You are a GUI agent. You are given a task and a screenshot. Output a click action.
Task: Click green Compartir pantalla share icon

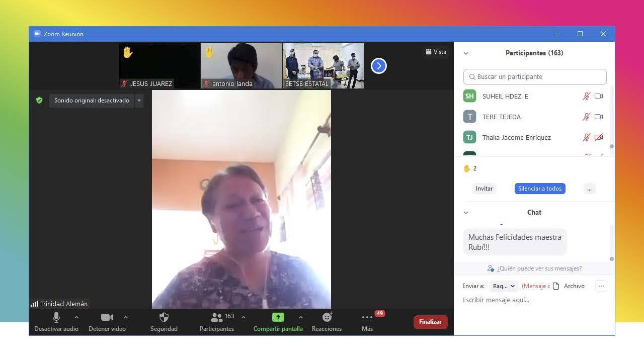coord(278,317)
